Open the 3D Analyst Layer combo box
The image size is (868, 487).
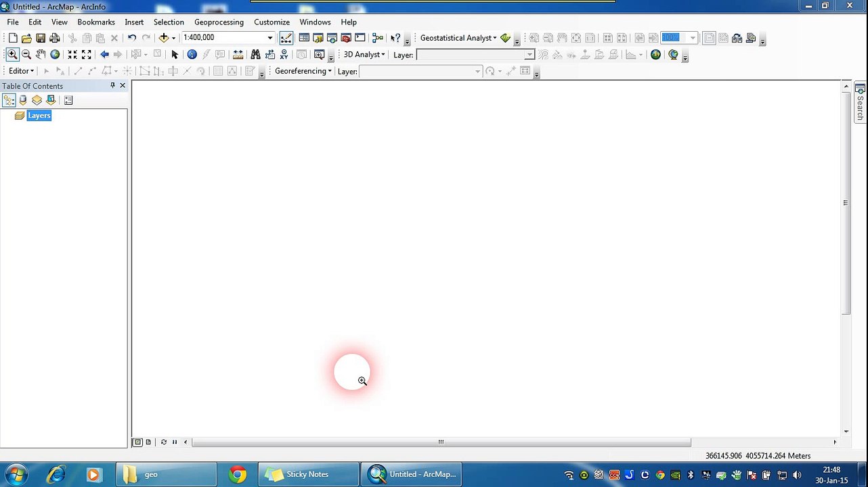tap(475, 55)
